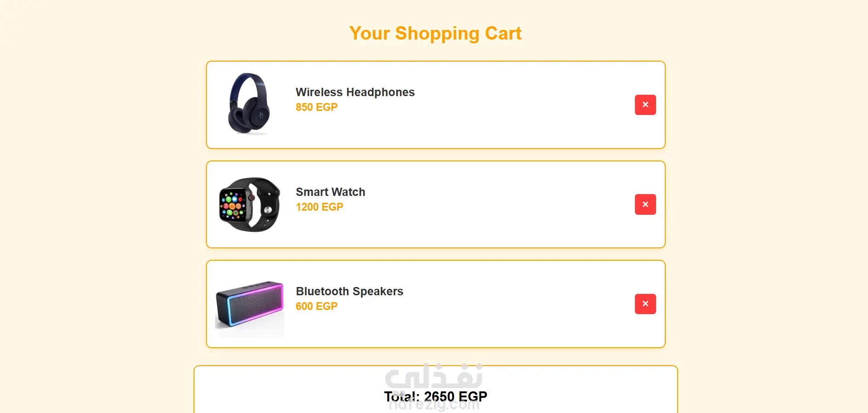Image resolution: width=868 pixels, height=413 pixels.
Task: Click the 850 EGP price label
Action: (x=316, y=107)
